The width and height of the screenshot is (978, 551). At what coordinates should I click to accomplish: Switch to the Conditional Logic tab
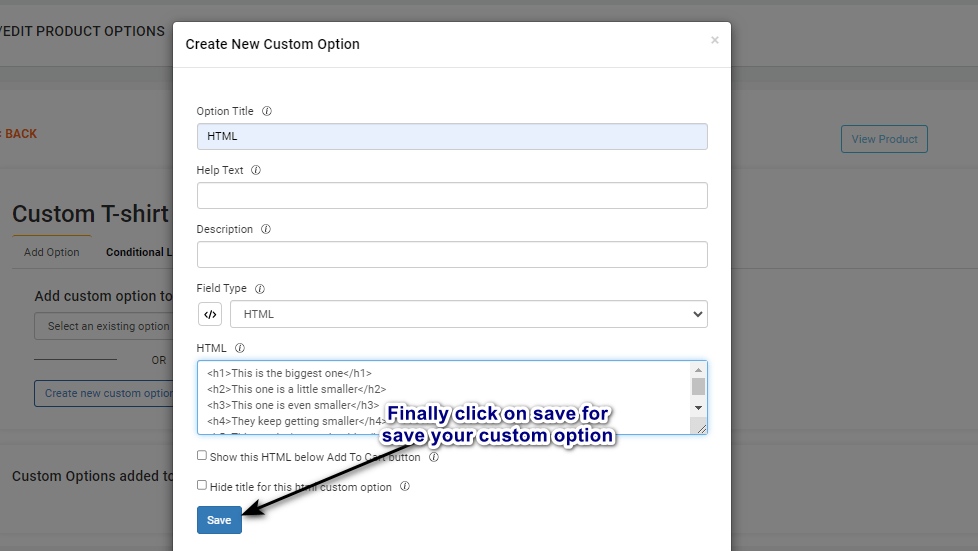click(x=139, y=252)
